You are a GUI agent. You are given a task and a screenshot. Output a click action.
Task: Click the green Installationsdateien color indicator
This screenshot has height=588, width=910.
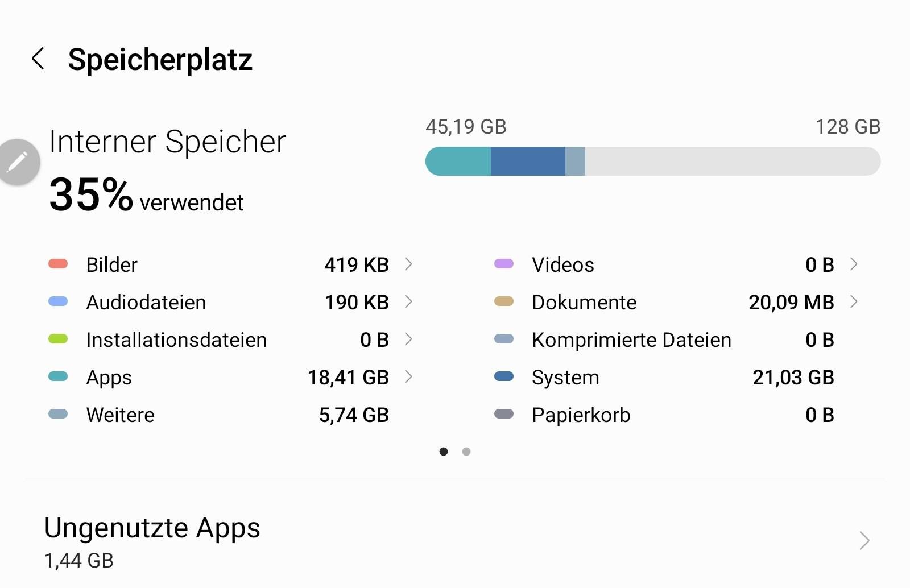tap(58, 339)
